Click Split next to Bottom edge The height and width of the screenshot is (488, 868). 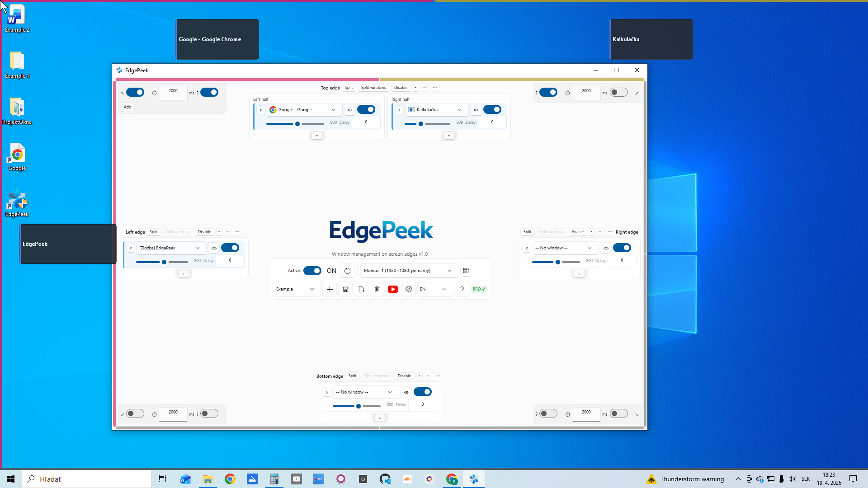(x=352, y=376)
